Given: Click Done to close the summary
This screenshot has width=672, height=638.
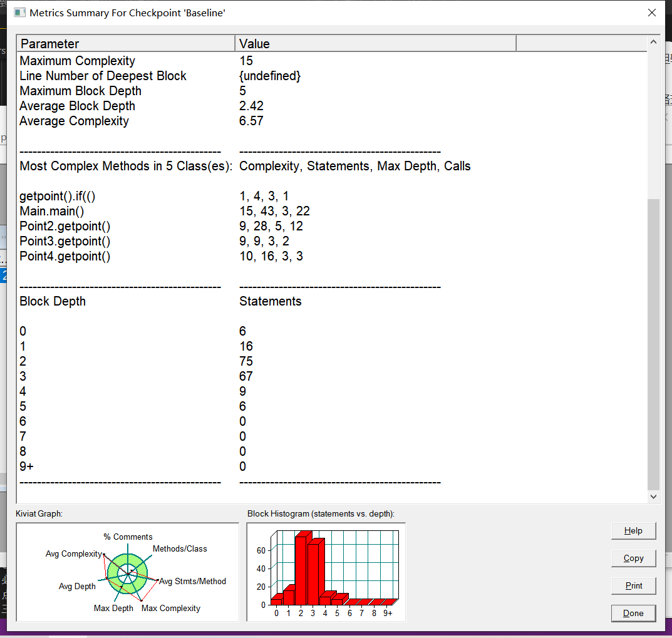Looking at the screenshot, I should click(x=633, y=613).
